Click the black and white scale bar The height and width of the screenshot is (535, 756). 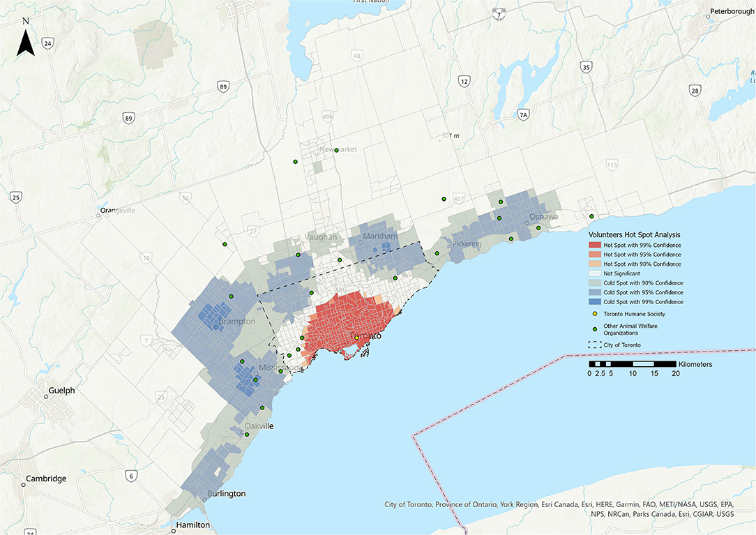633,363
